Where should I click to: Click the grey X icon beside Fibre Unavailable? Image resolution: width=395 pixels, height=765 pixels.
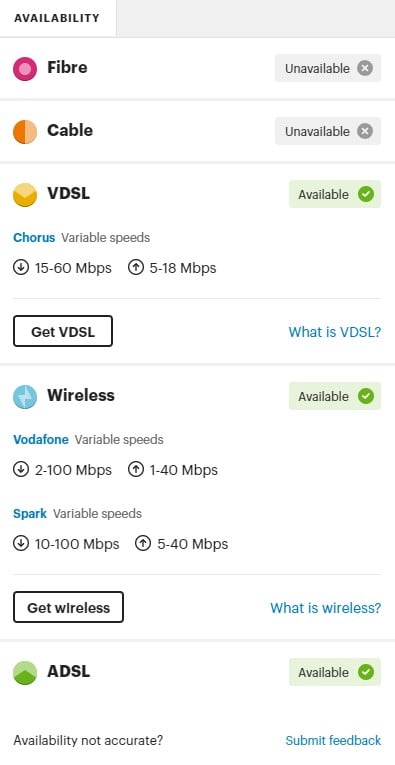[x=365, y=68]
